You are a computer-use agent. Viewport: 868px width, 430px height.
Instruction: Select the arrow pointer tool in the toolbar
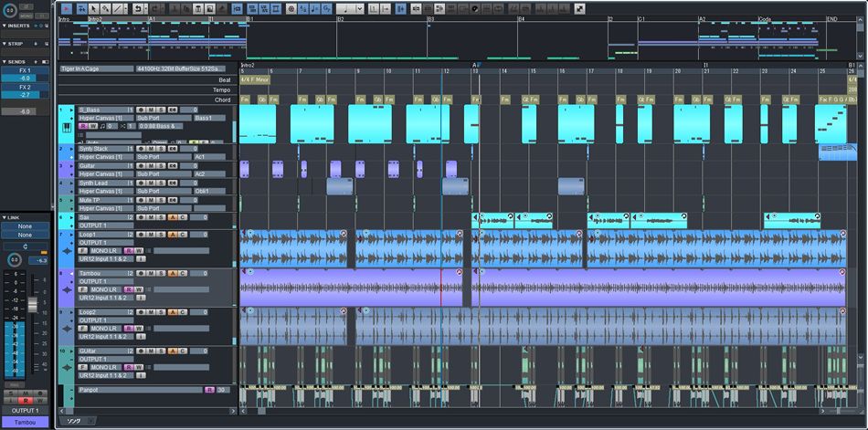(94, 9)
